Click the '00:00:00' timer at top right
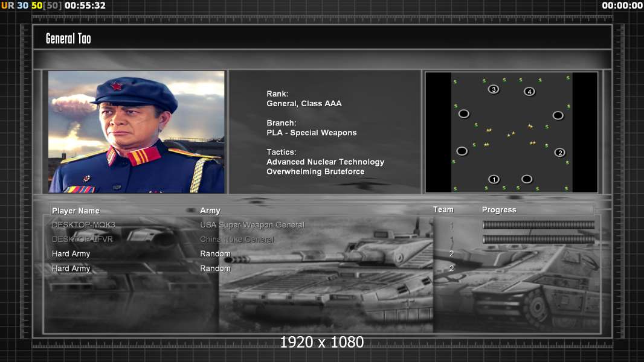 coord(622,5)
